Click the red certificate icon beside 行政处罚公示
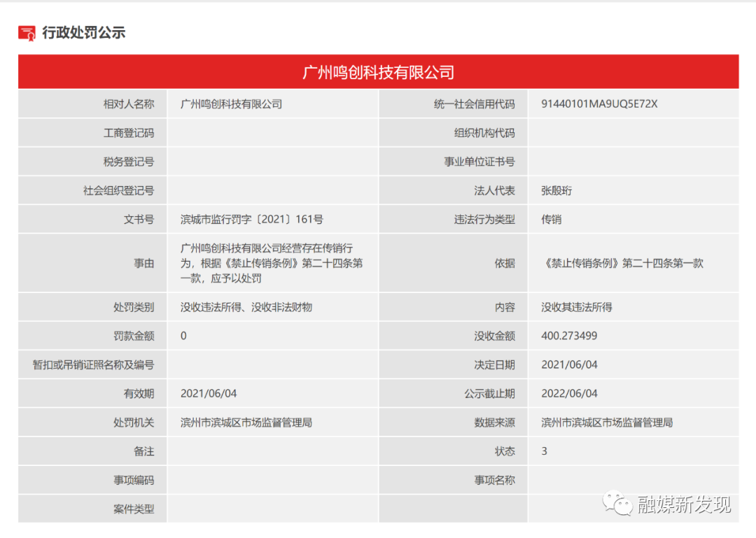 coord(27,34)
